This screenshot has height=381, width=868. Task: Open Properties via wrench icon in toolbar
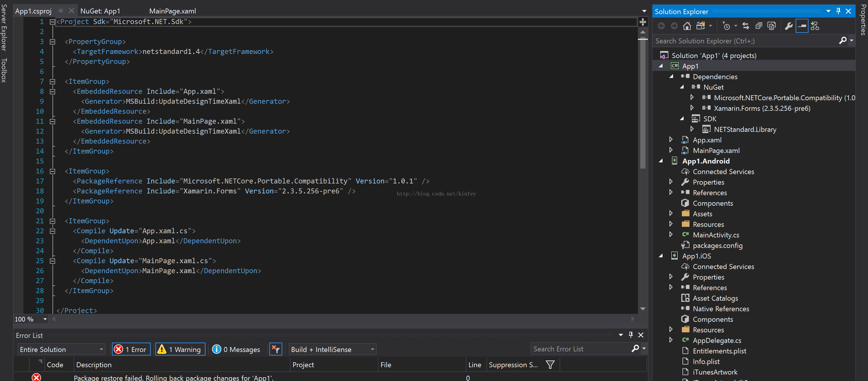(x=789, y=26)
